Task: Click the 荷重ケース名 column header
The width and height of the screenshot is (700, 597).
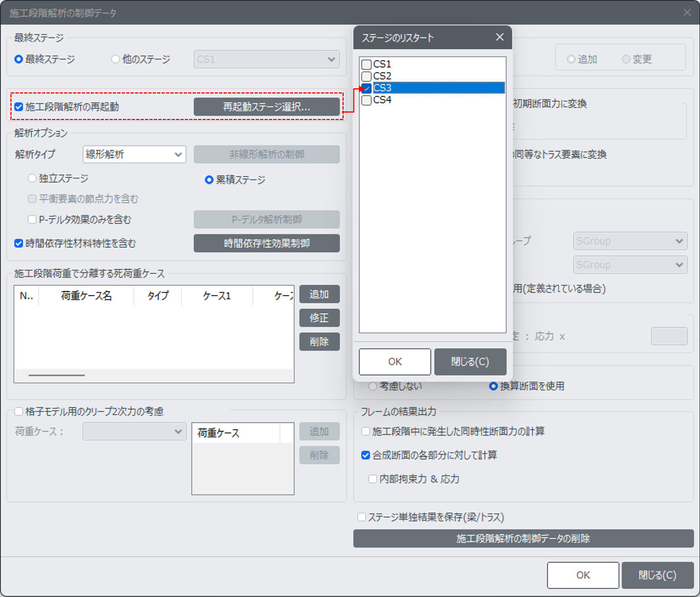Action: coord(86,296)
